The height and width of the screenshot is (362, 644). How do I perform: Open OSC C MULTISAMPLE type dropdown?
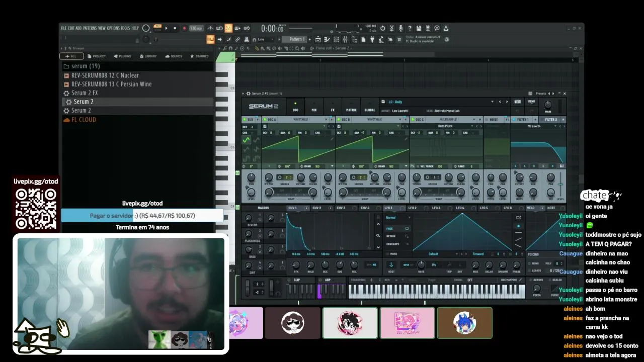(451, 120)
